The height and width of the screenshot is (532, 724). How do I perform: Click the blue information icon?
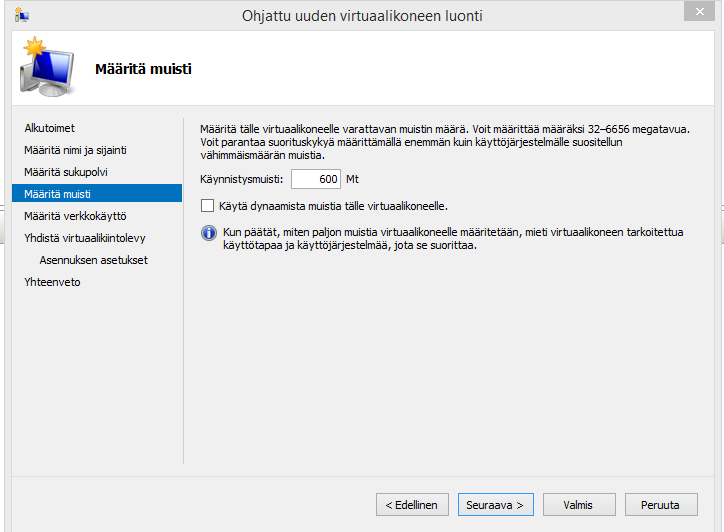(x=209, y=233)
